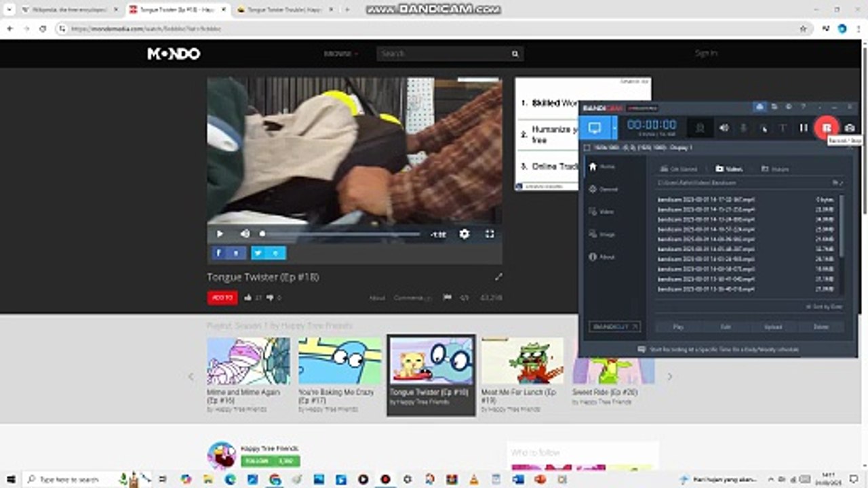The width and height of the screenshot is (868, 488).
Task: Expand the video with the resize arrow icon
Action: (498, 277)
